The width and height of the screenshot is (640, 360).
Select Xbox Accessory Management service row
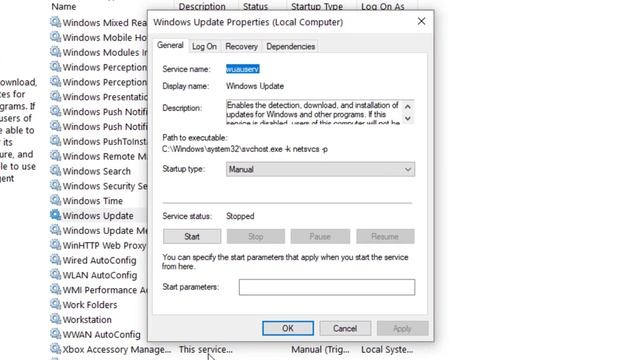tap(116, 349)
